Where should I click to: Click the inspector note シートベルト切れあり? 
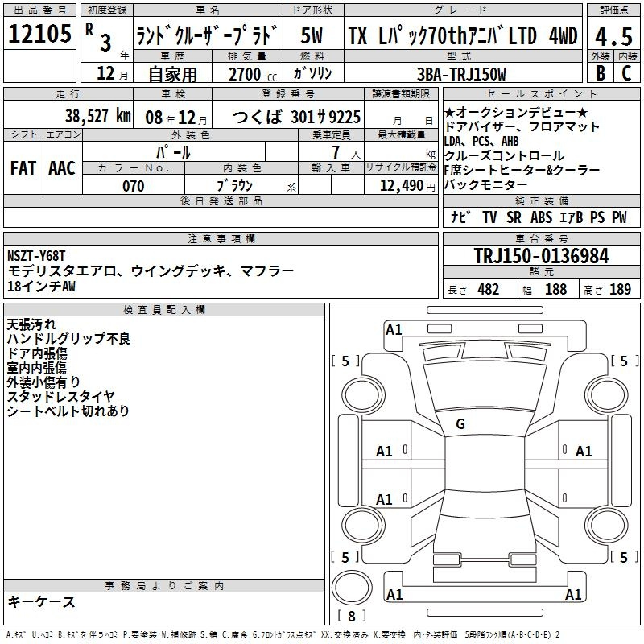pyautogui.click(x=68, y=411)
